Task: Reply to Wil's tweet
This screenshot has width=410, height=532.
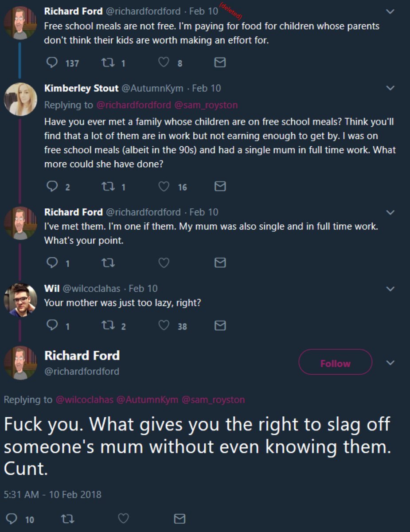Action: tap(52, 326)
